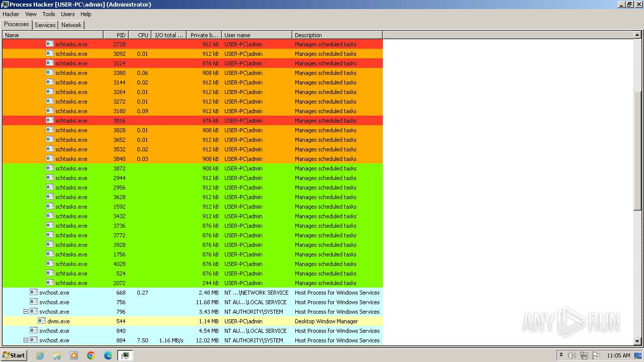Click the svchost.exe icon for PID 884
The width and height of the screenshot is (644, 362).
34,340
